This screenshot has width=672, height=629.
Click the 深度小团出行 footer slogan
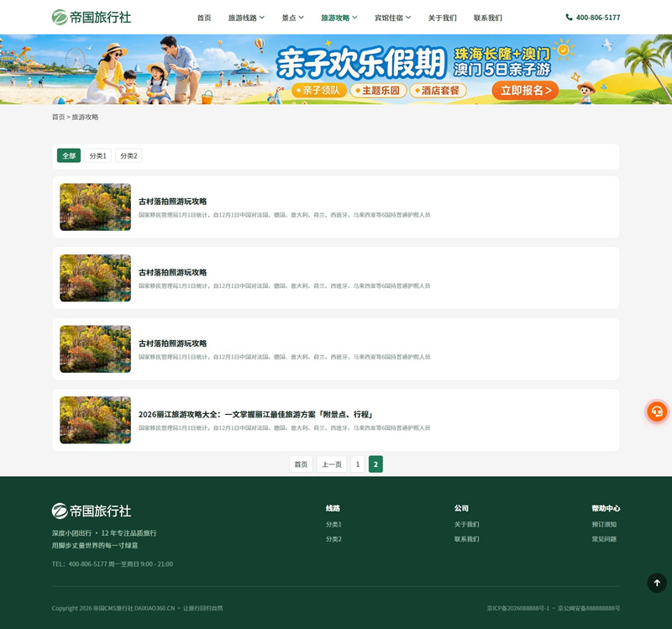coord(104,533)
